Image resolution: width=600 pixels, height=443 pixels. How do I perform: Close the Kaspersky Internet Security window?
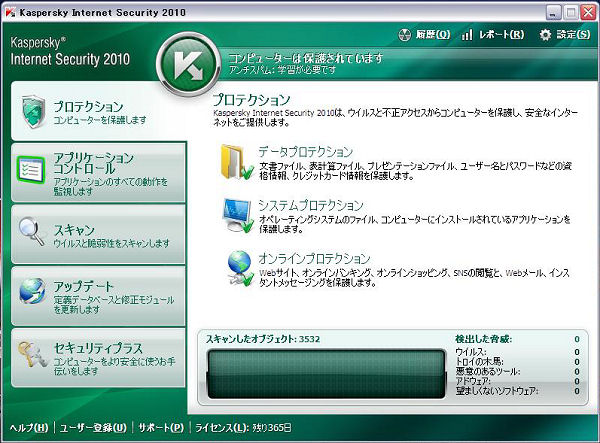coord(589,13)
